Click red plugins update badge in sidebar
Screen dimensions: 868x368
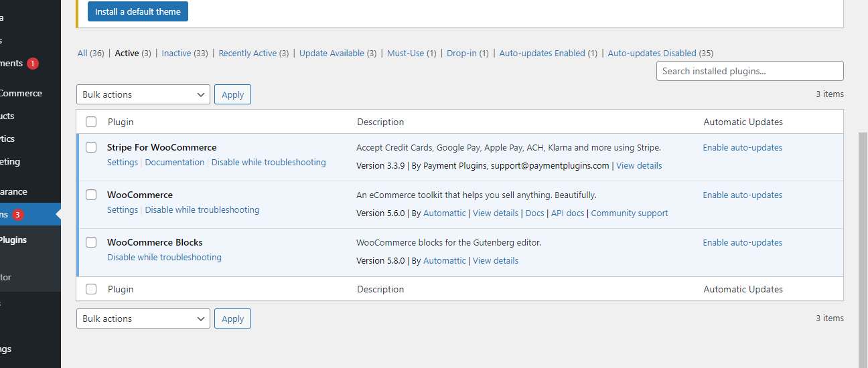pyautogui.click(x=18, y=215)
